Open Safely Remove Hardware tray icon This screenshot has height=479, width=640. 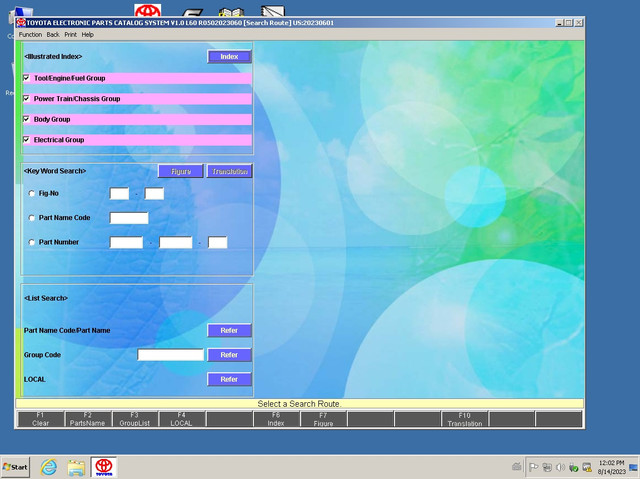[x=573, y=467]
